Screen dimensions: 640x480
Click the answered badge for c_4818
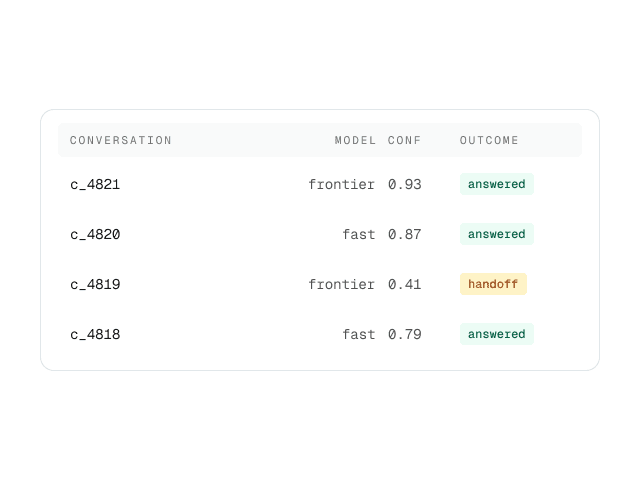[x=497, y=334]
